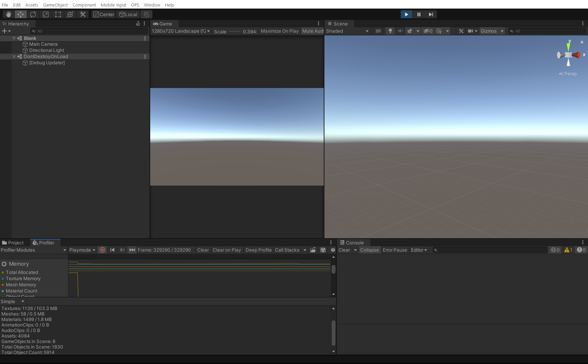Toggle Mute Audio in Game view

312,31
